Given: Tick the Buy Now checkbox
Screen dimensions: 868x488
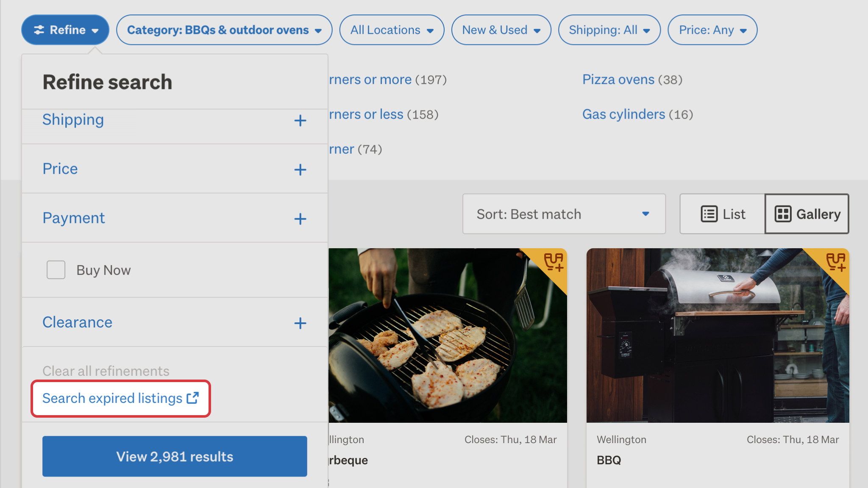Looking at the screenshot, I should pyautogui.click(x=56, y=270).
